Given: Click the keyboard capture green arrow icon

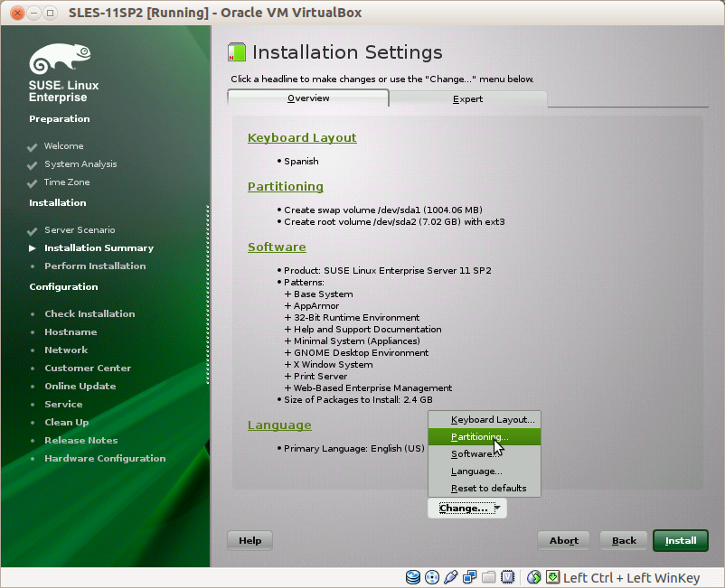Looking at the screenshot, I should [553, 577].
